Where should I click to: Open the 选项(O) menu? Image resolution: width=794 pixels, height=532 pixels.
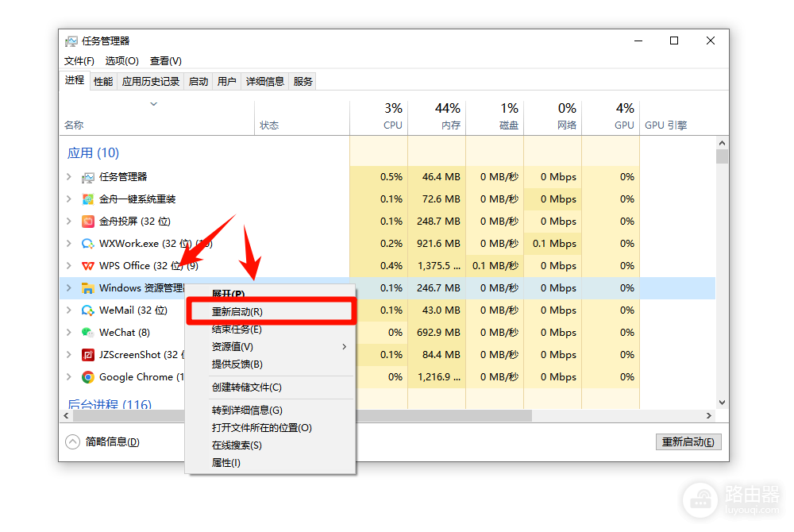121,61
